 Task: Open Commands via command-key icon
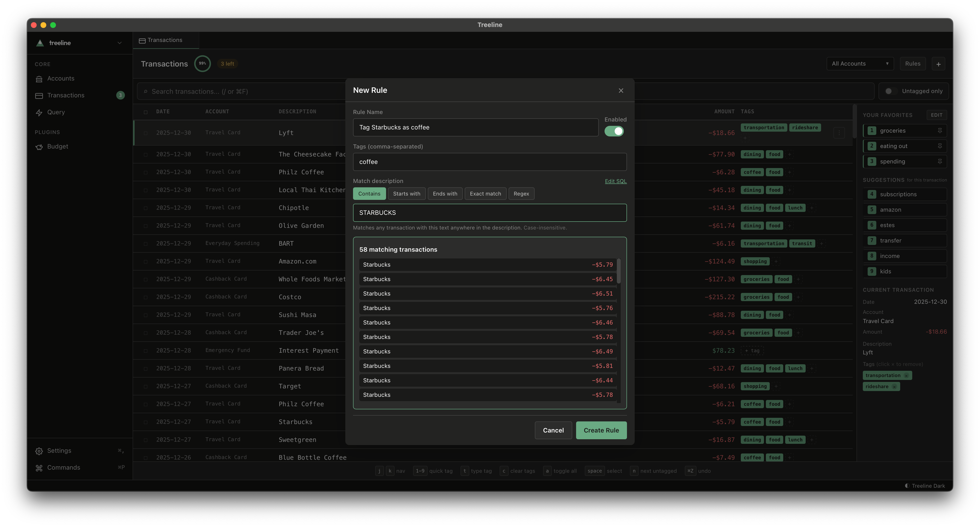coord(39,468)
